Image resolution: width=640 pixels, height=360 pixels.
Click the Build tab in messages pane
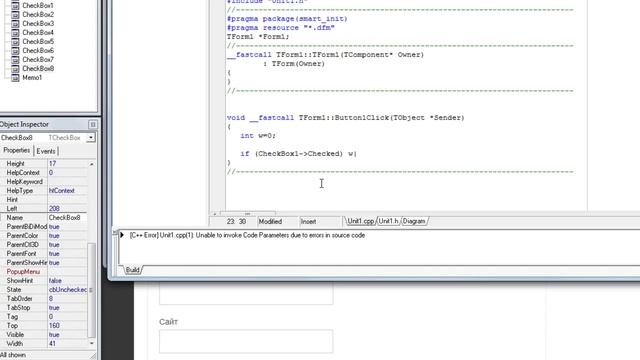pos(132,270)
